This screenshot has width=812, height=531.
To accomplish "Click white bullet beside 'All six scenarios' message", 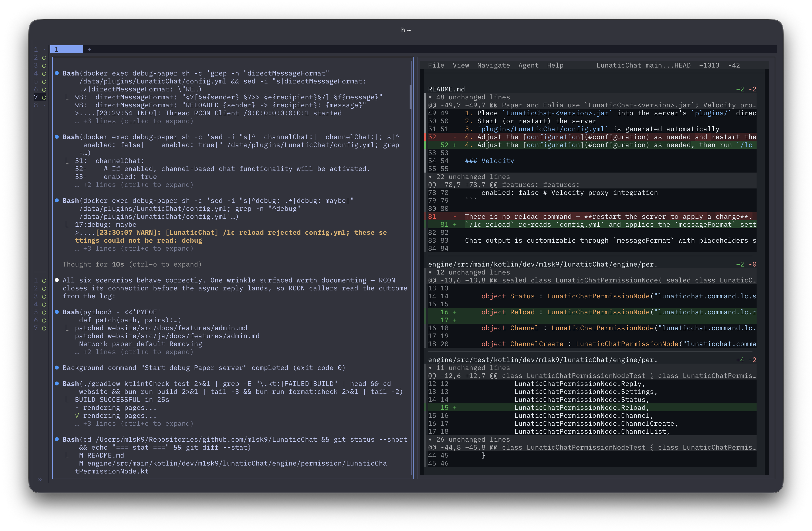I will point(57,280).
